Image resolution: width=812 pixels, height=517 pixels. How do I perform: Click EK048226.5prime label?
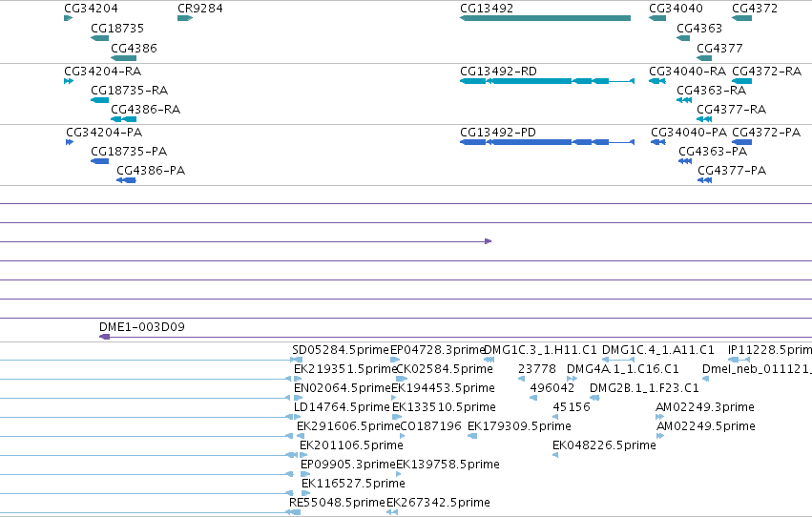tap(604, 445)
